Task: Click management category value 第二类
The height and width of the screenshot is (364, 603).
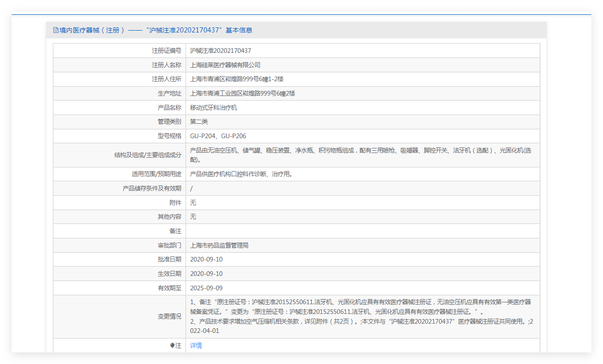Action: 199,121
